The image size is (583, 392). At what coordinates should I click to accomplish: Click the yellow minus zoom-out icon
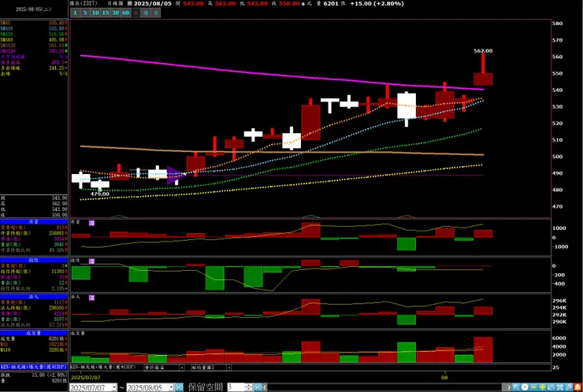[x=533, y=387]
